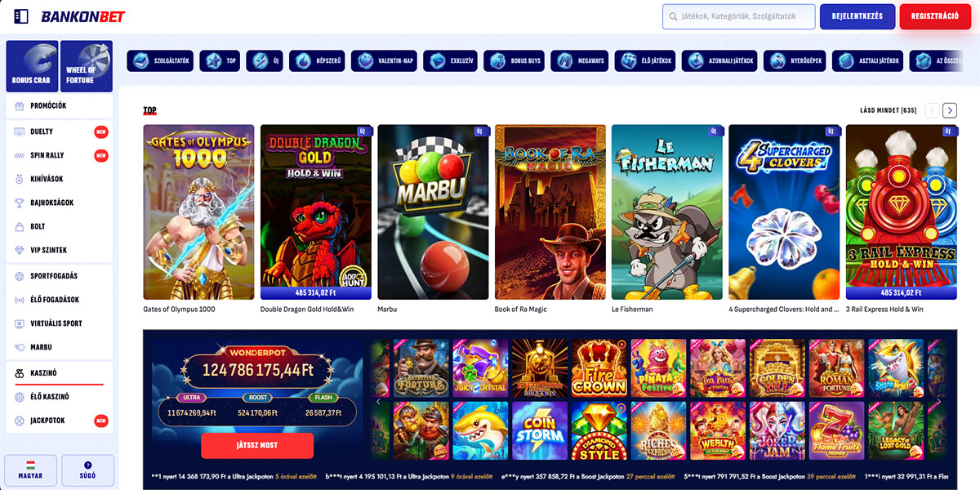Screen dimensions: 980x490
Task: Open the Le Fisherman game thumbnail
Action: [667, 212]
